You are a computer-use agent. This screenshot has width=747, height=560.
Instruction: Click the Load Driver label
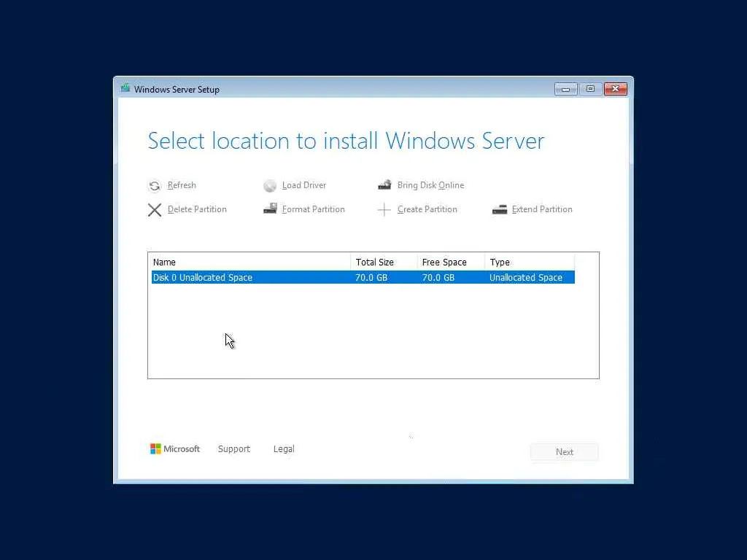tap(304, 185)
